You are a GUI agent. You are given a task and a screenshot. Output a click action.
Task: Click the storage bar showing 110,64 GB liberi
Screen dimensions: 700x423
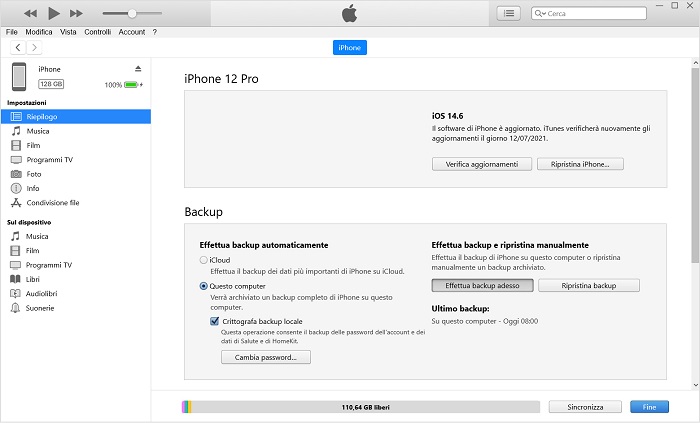(x=361, y=407)
